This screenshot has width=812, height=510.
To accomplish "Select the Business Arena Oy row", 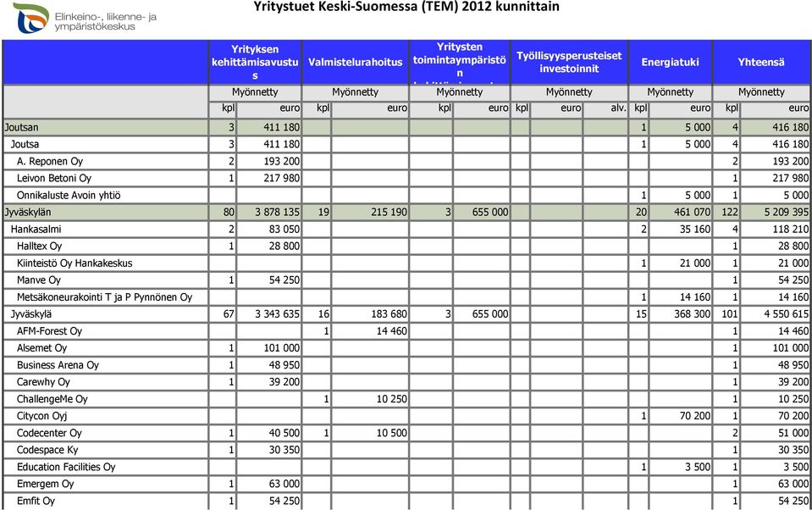I will click(406, 365).
